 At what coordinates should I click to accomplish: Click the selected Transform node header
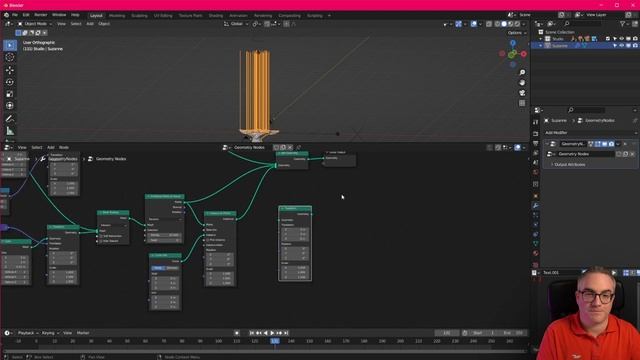[295, 209]
